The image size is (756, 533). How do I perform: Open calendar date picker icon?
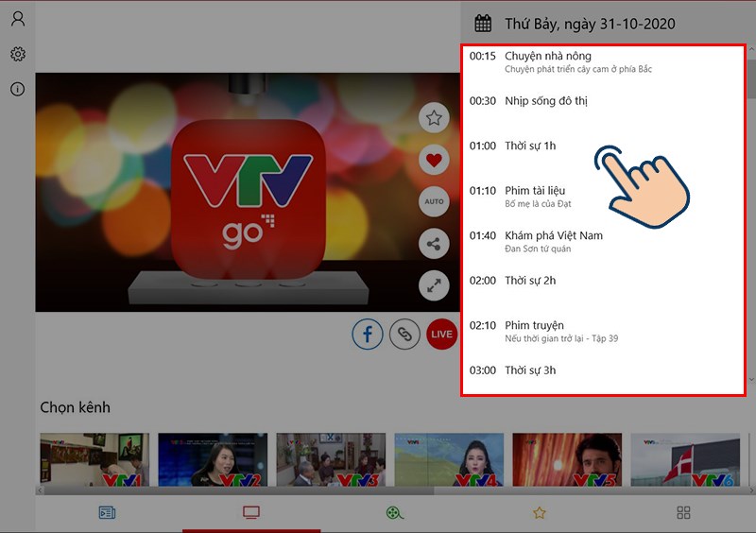tap(483, 24)
